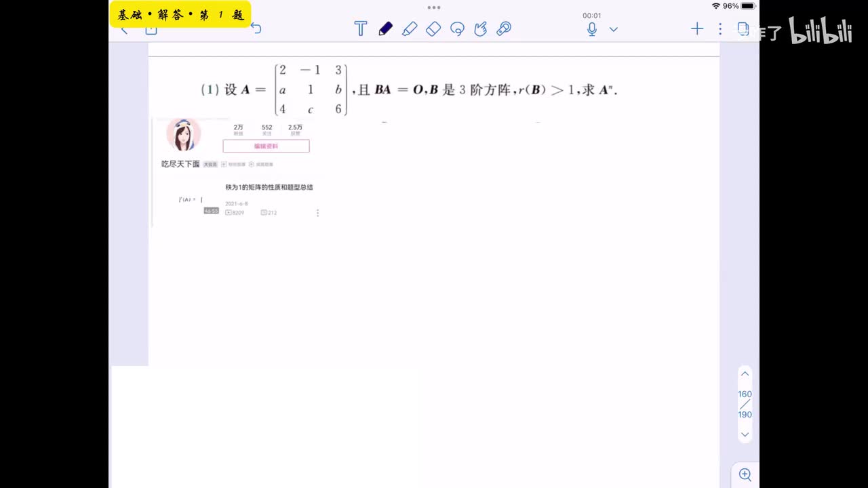Tap the 96% battery percentage

pyautogui.click(x=730, y=6)
